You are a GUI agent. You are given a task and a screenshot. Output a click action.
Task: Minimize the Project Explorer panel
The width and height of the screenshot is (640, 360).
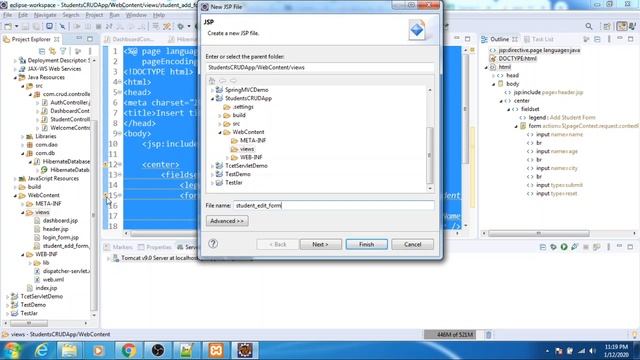(79, 39)
